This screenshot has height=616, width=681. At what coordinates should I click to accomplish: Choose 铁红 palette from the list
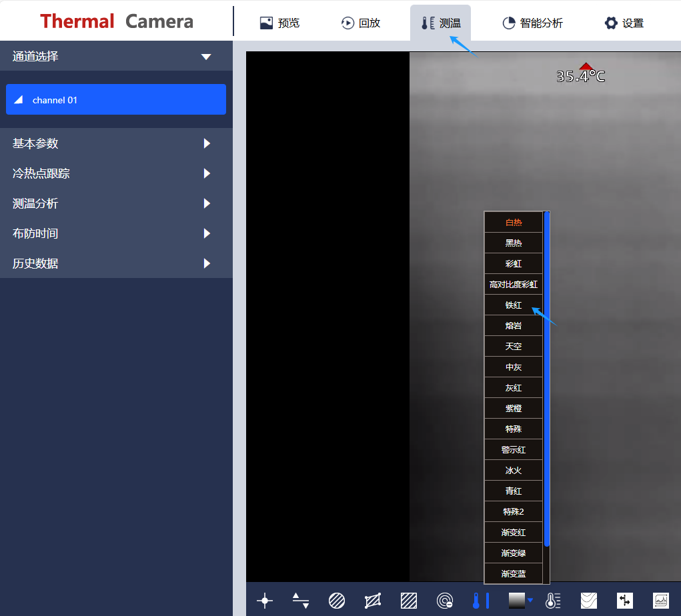(x=514, y=305)
